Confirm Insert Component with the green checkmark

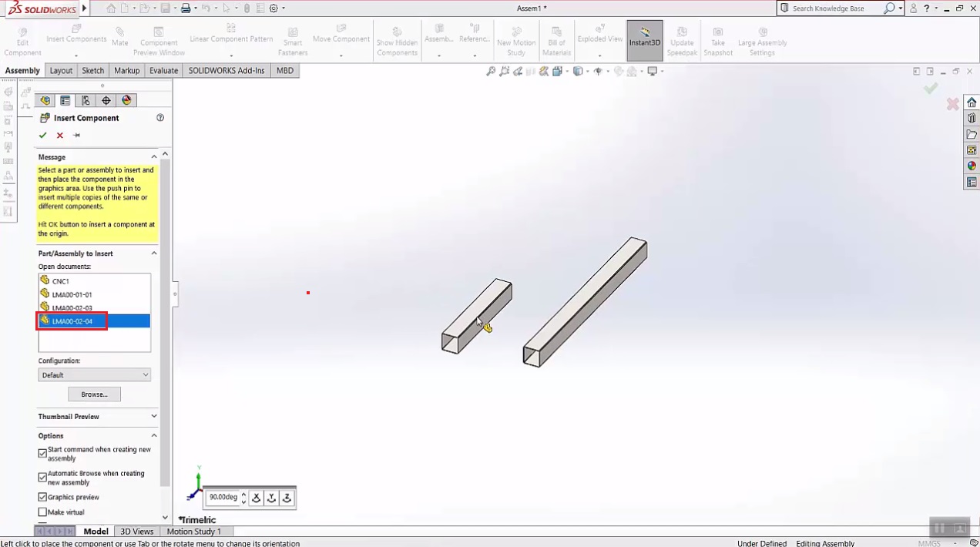[42, 136]
